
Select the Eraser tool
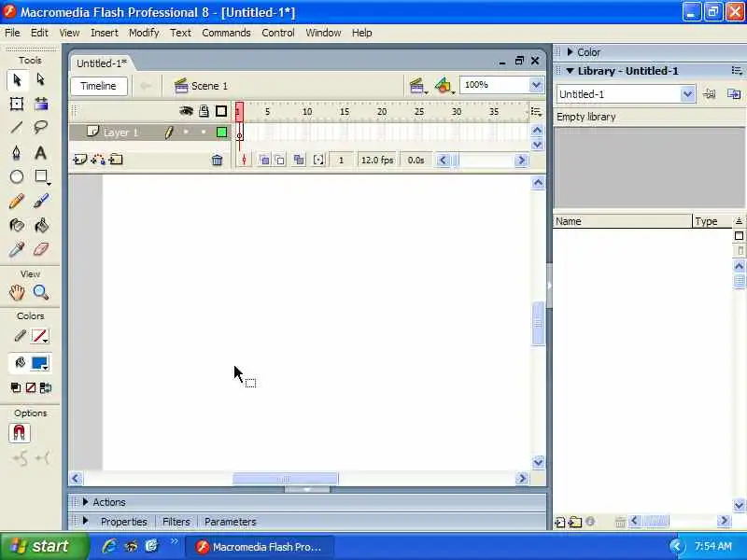(41, 249)
